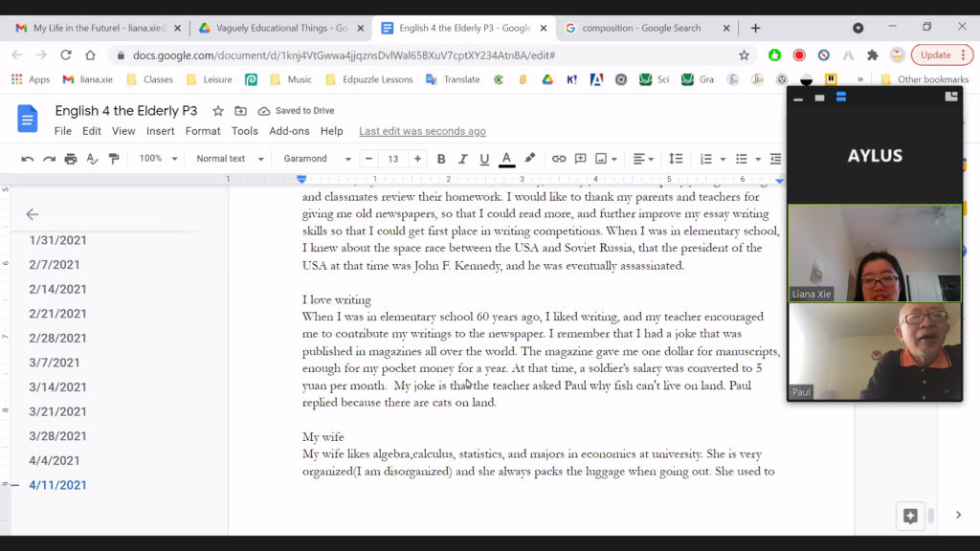Jump to outline heading 3/28/2021

pyautogui.click(x=57, y=436)
